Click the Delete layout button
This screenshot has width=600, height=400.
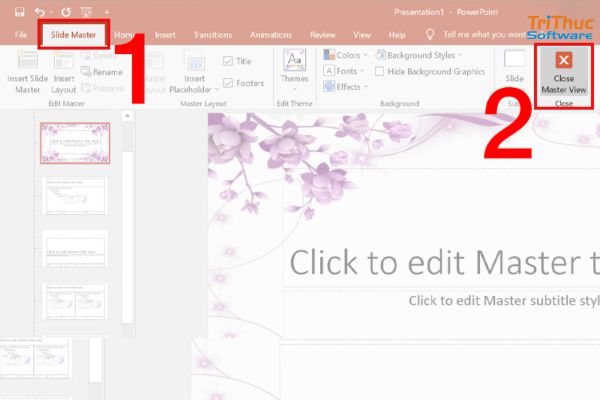click(99, 56)
